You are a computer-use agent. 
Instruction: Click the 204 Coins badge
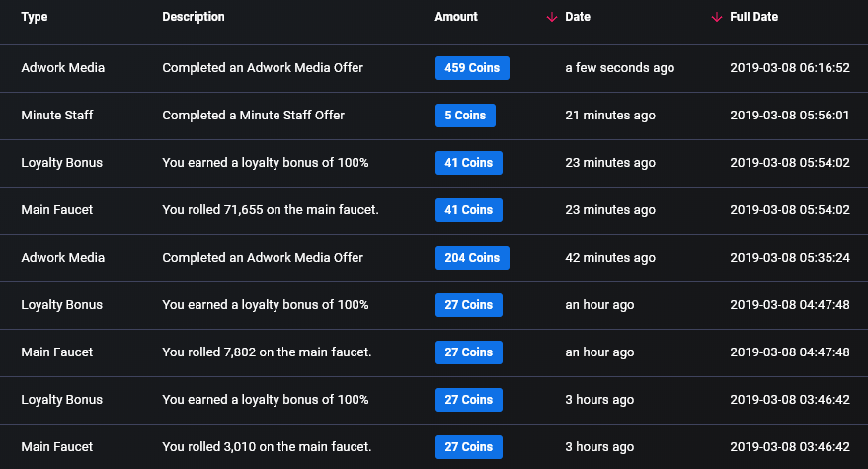472,258
